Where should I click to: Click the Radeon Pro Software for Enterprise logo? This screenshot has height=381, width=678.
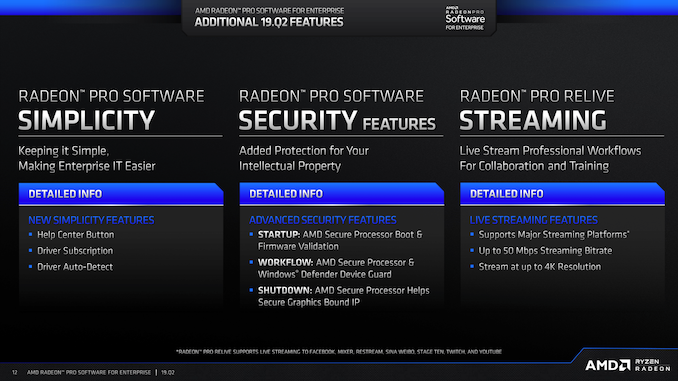(x=465, y=18)
